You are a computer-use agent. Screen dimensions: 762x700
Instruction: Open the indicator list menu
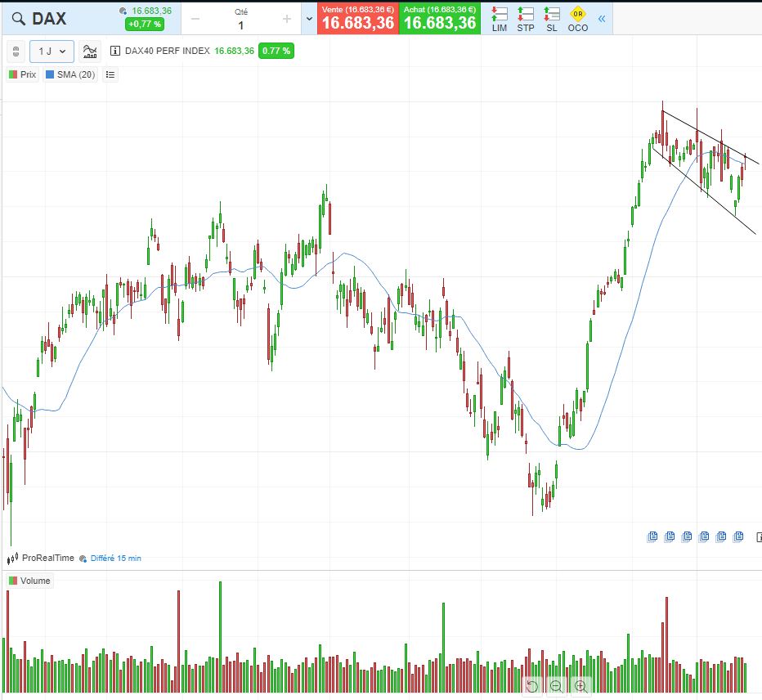(110, 74)
